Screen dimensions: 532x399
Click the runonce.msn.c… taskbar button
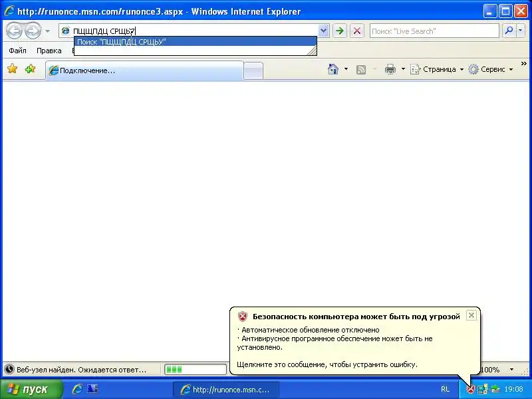click(226, 390)
